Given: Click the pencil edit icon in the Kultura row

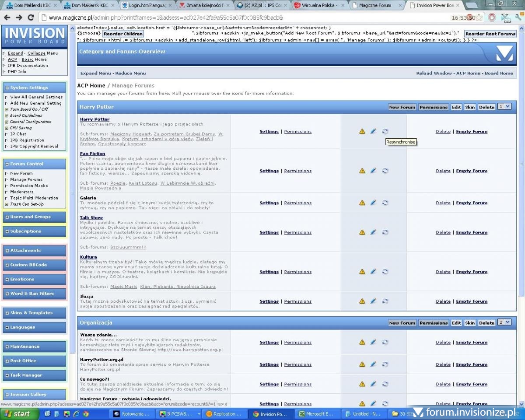Looking at the screenshot, I should (373, 272).
